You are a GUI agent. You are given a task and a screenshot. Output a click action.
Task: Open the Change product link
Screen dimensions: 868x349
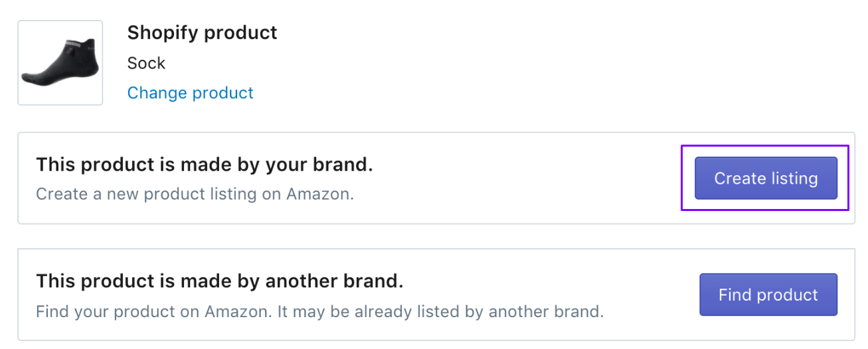[x=190, y=93]
